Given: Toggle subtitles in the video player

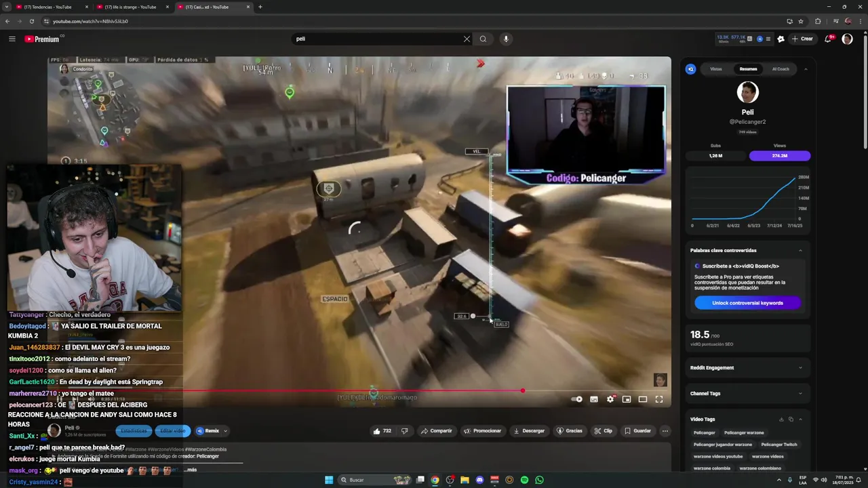Looking at the screenshot, I should coord(594,399).
